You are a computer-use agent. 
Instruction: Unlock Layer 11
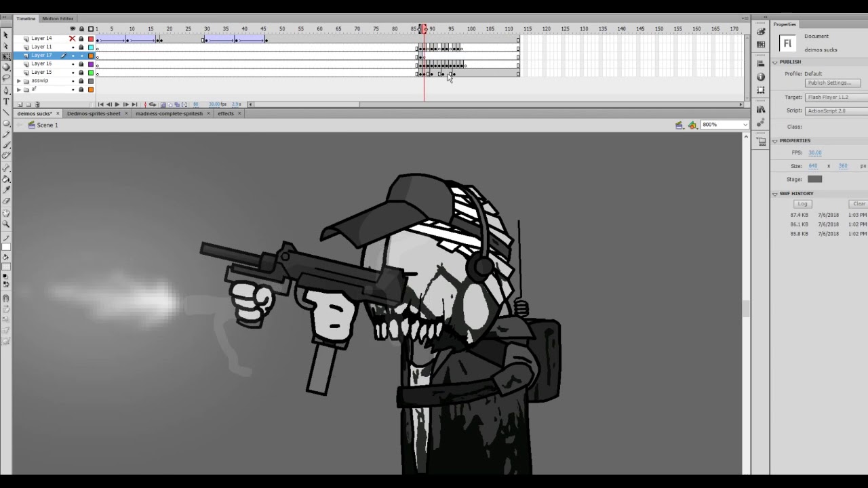coord(81,47)
